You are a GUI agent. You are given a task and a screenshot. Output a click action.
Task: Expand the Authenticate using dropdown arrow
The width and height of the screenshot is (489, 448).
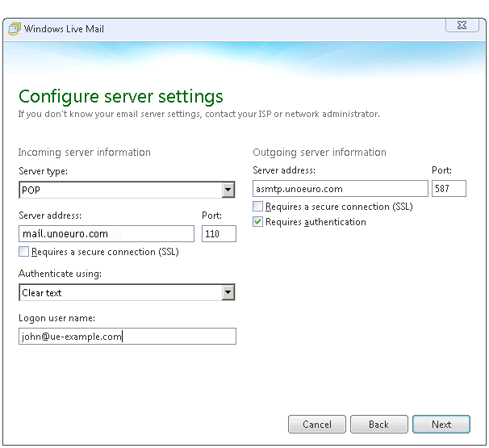(x=228, y=293)
